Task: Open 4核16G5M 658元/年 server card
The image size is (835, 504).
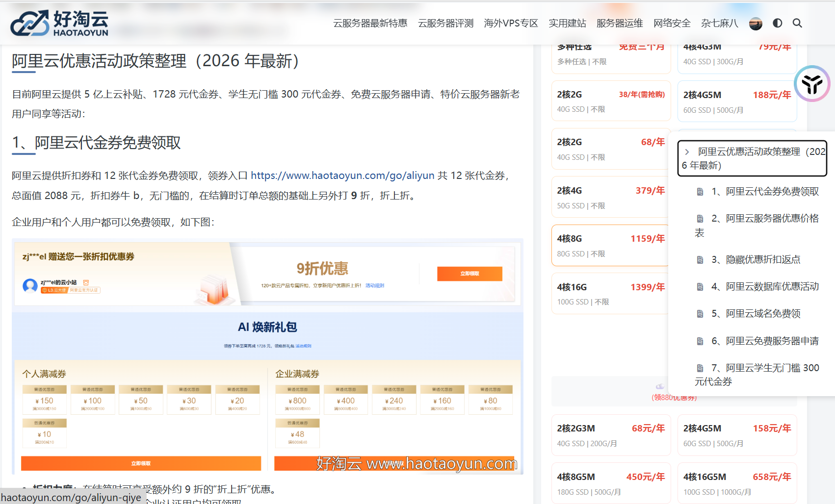Action: click(x=737, y=483)
